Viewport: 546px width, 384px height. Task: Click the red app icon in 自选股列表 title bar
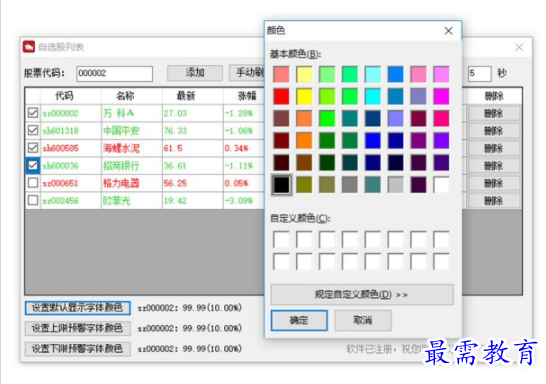pos(29,47)
